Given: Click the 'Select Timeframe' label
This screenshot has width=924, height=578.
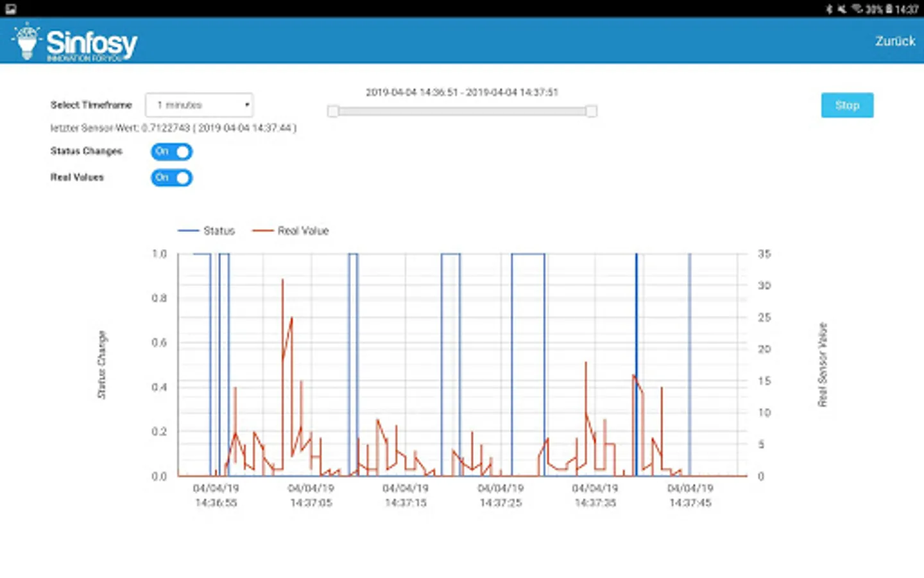Looking at the screenshot, I should tap(91, 105).
